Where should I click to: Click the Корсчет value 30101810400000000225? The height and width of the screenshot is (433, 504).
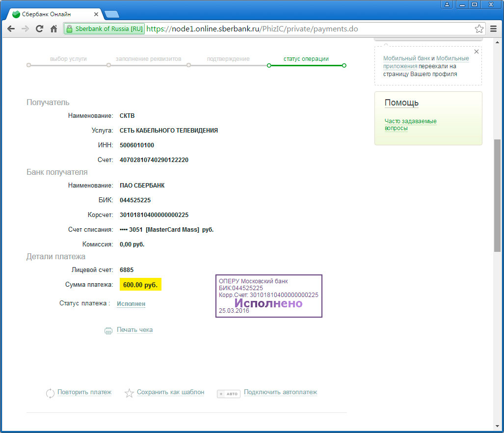[154, 215]
